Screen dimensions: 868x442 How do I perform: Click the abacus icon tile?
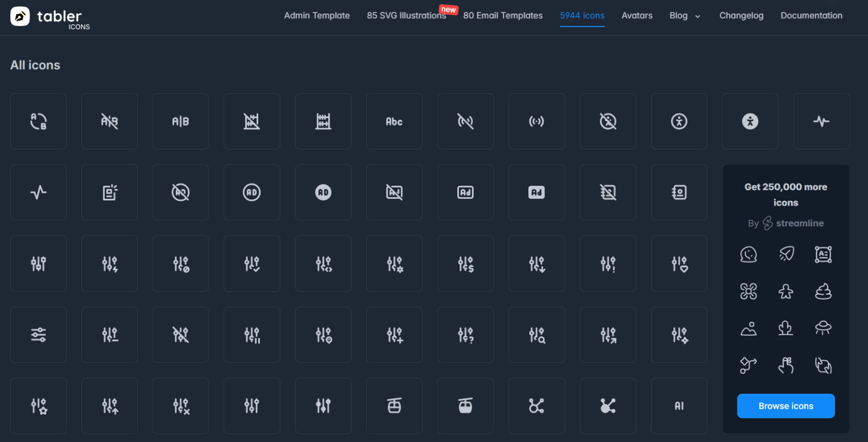[x=323, y=121]
